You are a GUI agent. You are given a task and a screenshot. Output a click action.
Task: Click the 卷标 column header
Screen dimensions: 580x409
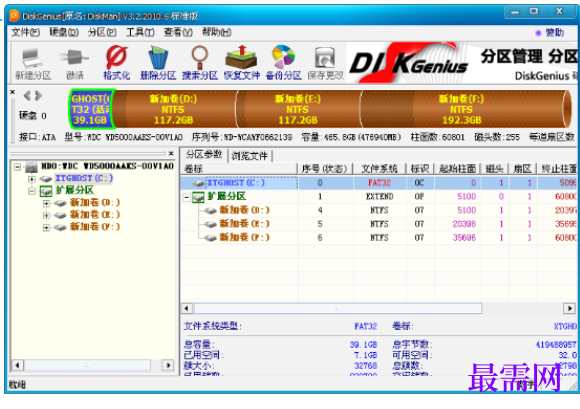tap(239, 169)
